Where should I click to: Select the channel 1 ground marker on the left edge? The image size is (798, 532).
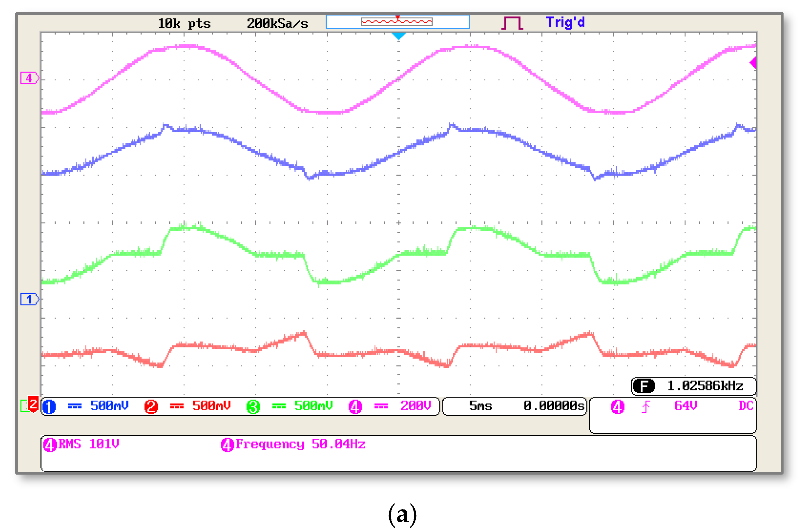point(30,299)
